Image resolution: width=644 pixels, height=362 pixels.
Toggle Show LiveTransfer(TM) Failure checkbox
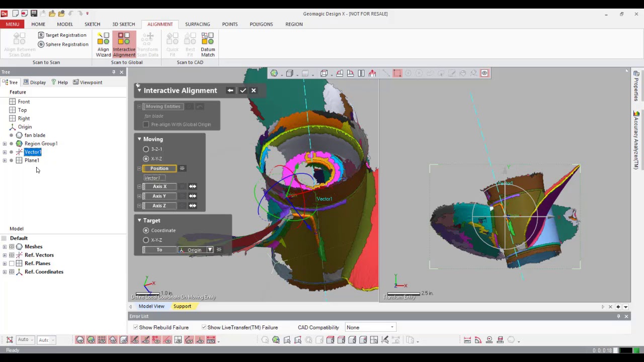click(x=204, y=327)
